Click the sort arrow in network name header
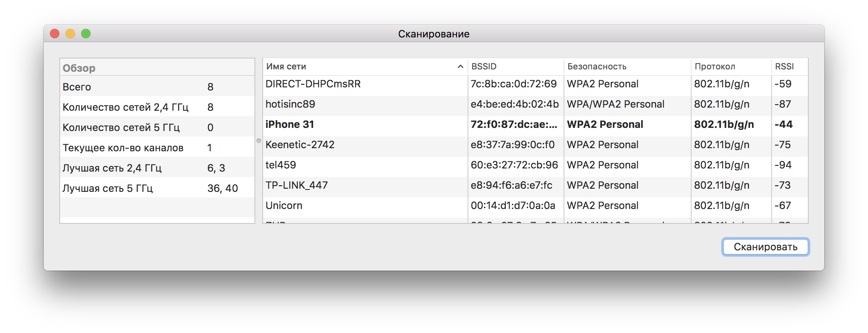The height and width of the screenshot is (333, 868). pyautogui.click(x=460, y=67)
